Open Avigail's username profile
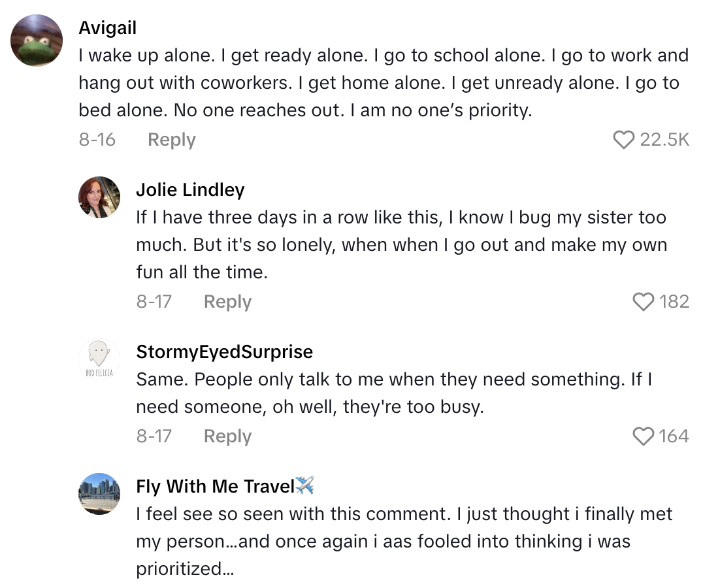This screenshot has width=703, height=588. pos(108,27)
